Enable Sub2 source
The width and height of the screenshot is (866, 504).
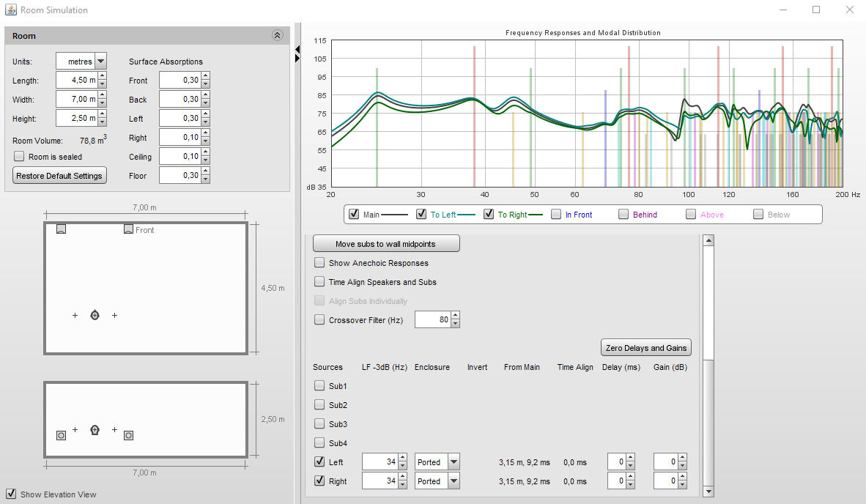point(319,404)
